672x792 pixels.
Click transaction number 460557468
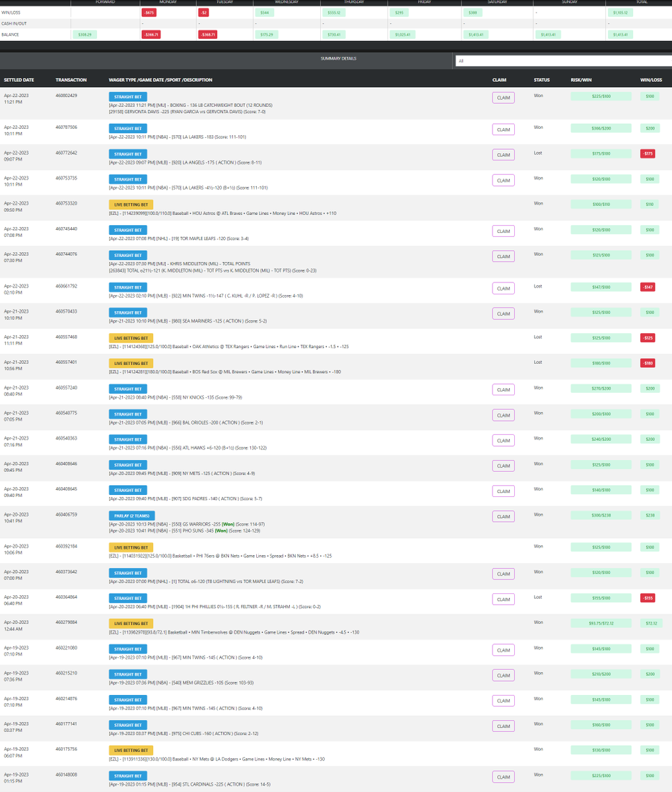click(x=66, y=337)
